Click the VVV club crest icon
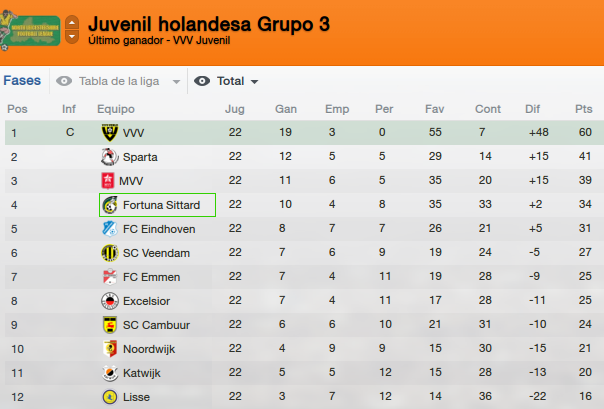 tap(109, 132)
